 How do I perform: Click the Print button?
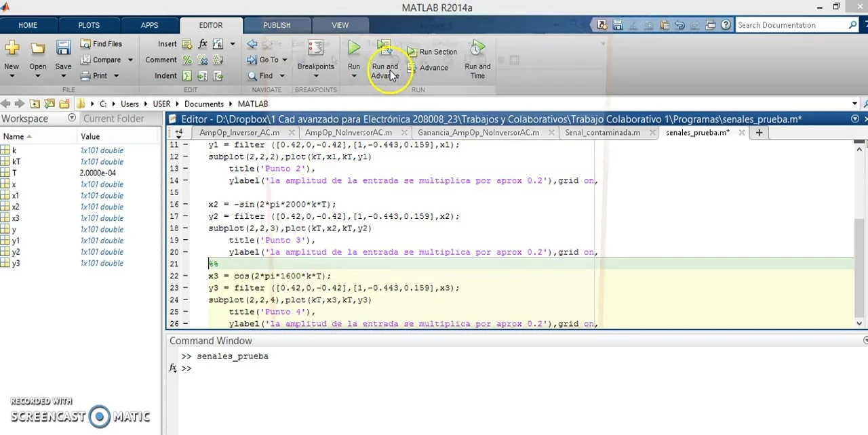click(x=94, y=76)
